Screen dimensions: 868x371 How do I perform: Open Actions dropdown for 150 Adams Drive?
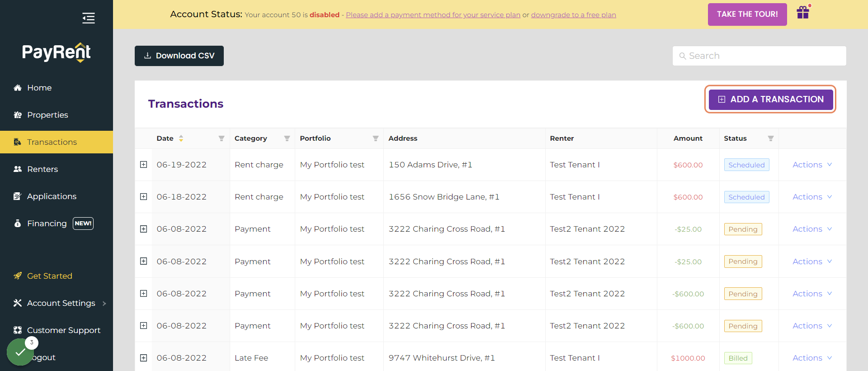tap(812, 165)
